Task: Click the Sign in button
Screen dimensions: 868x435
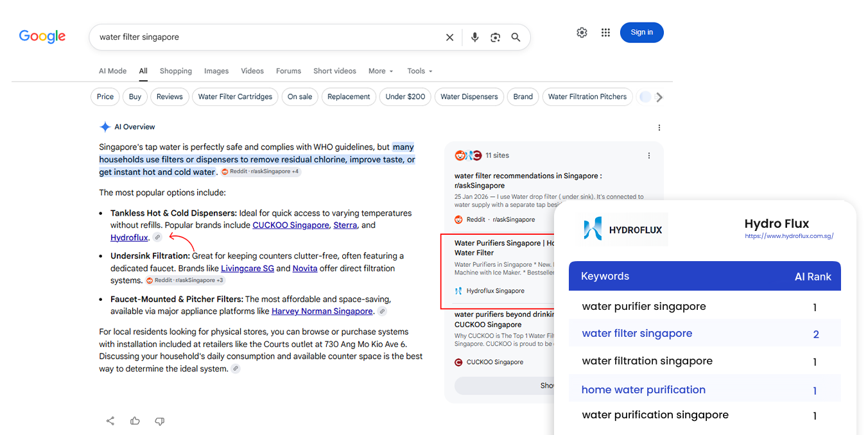Action: coord(641,33)
